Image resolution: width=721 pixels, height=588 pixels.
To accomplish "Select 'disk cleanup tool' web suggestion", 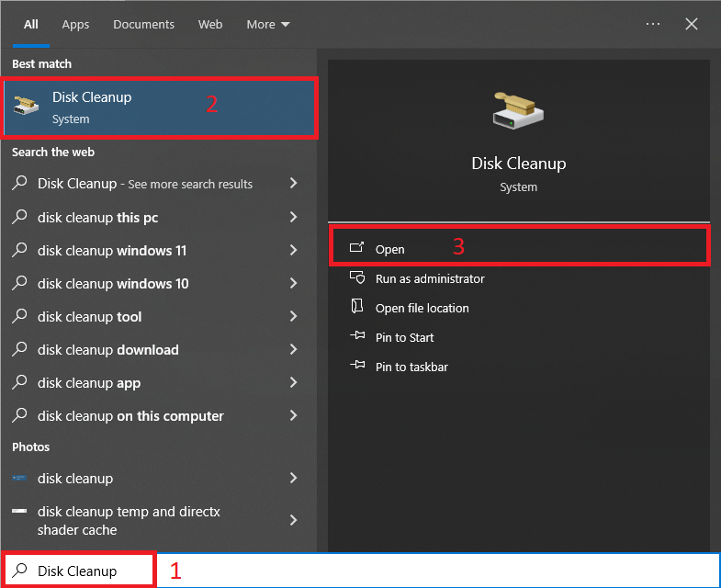I will (x=90, y=317).
